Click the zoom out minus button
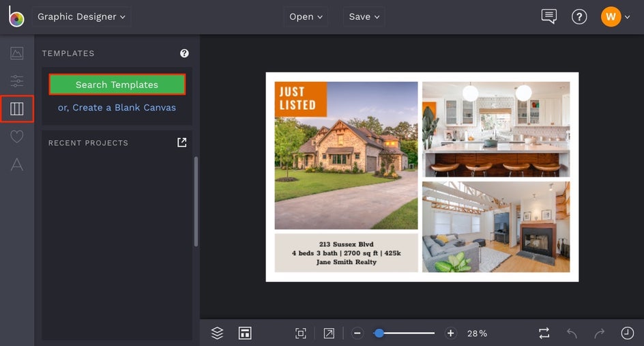This screenshot has width=644, height=346. coord(357,333)
